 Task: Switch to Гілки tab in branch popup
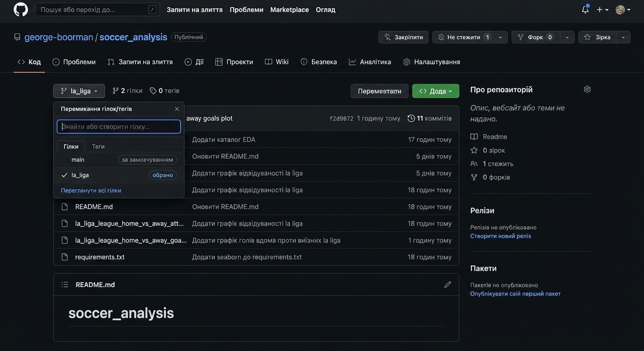[71, 146]
